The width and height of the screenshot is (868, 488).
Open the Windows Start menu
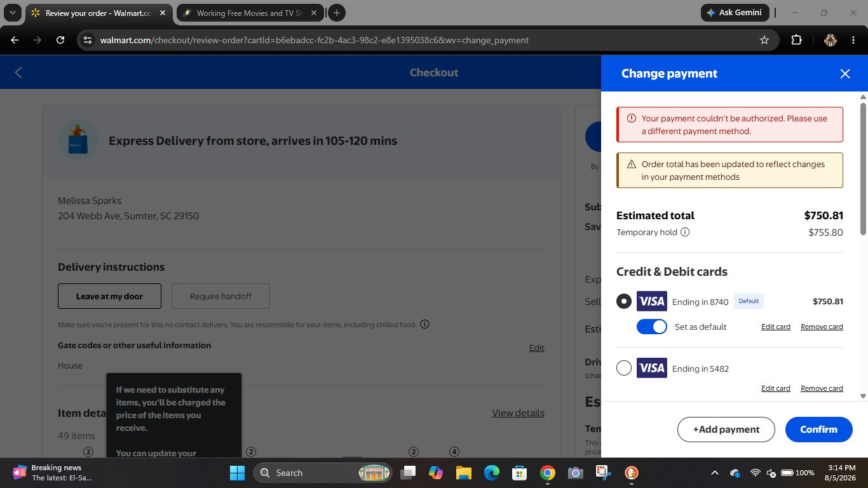click(237, 473)
